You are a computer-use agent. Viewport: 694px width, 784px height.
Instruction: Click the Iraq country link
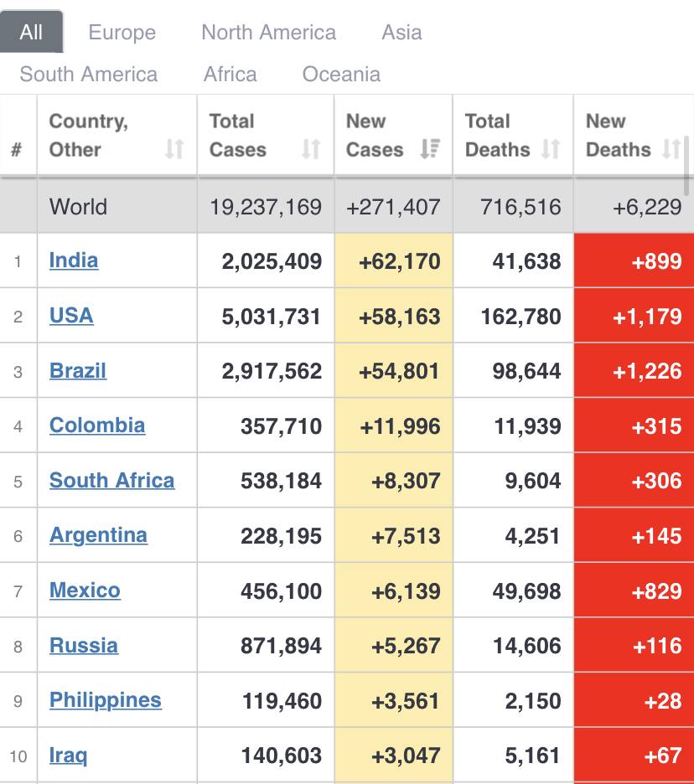pyautogui.click(x=68, y=756)
